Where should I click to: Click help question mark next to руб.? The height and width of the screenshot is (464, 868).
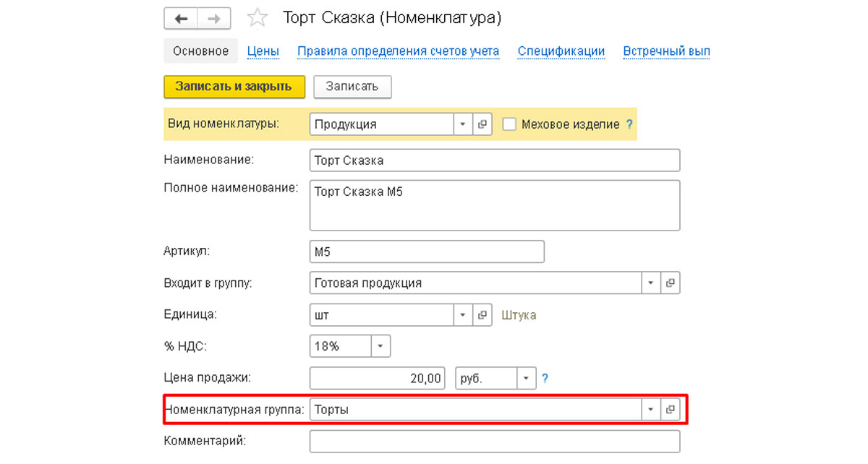545,378
